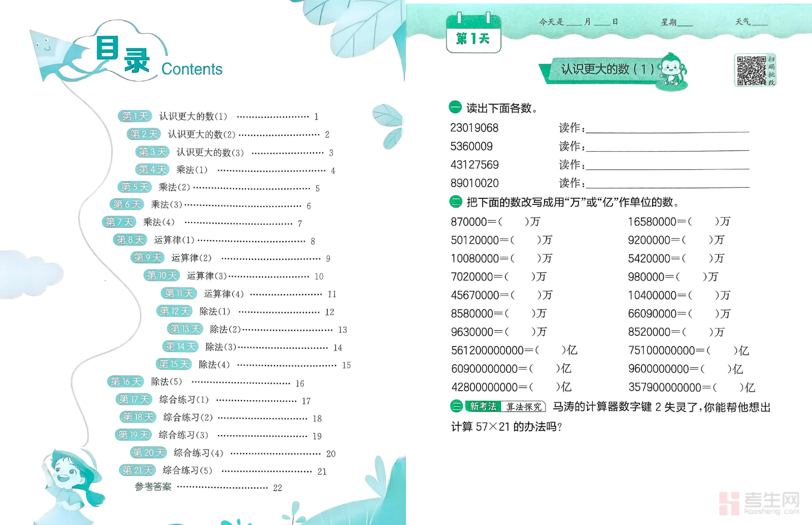
Task: Click the monkey mascot beside the title
Action: click(x=672, y=71)
